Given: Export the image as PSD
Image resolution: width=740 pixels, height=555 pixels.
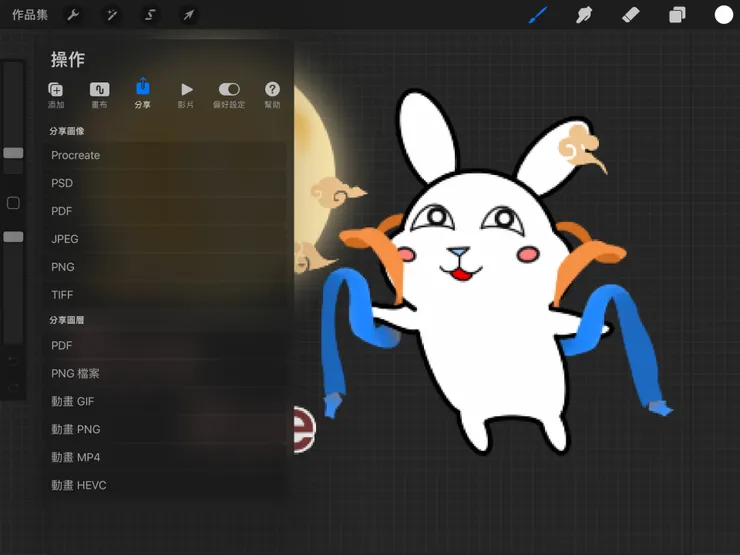Looking at the screenshot, I should [62, 183].
